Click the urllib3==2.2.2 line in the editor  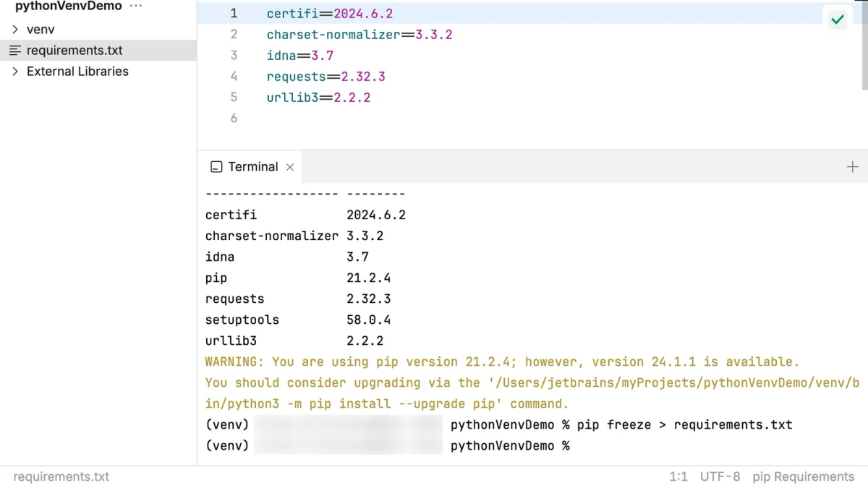[x=319, y=98]
